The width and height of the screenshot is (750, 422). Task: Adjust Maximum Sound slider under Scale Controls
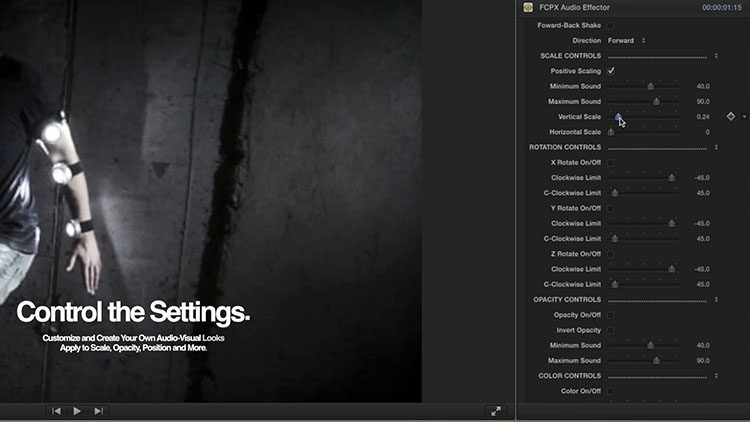(657, 101)
